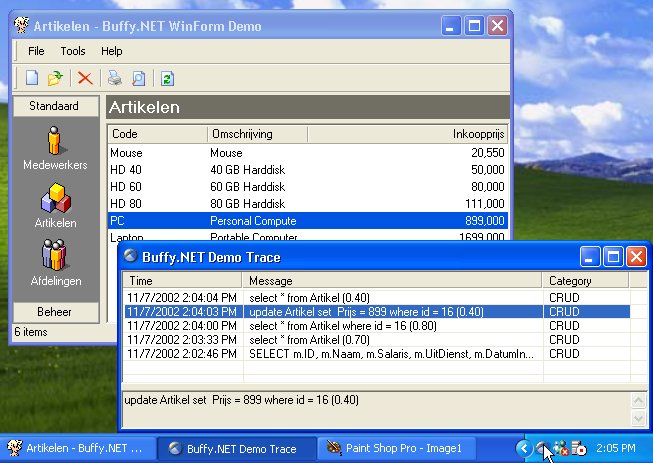Screen dimensions: 653x463
Task: Click the 20,550 price cell
Action: pos(487,153)
